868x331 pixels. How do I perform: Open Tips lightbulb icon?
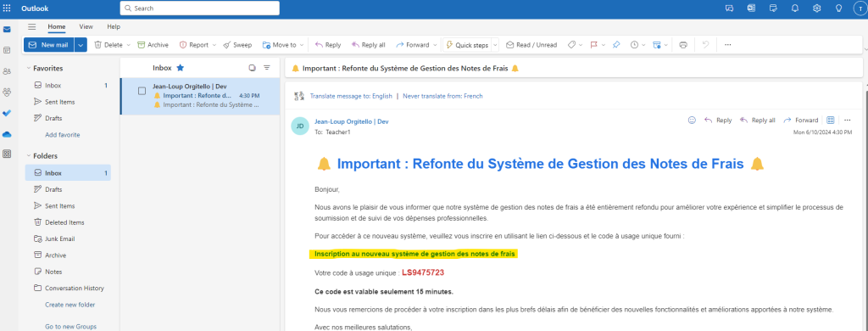pyautogui.click(x=838, y=8)
